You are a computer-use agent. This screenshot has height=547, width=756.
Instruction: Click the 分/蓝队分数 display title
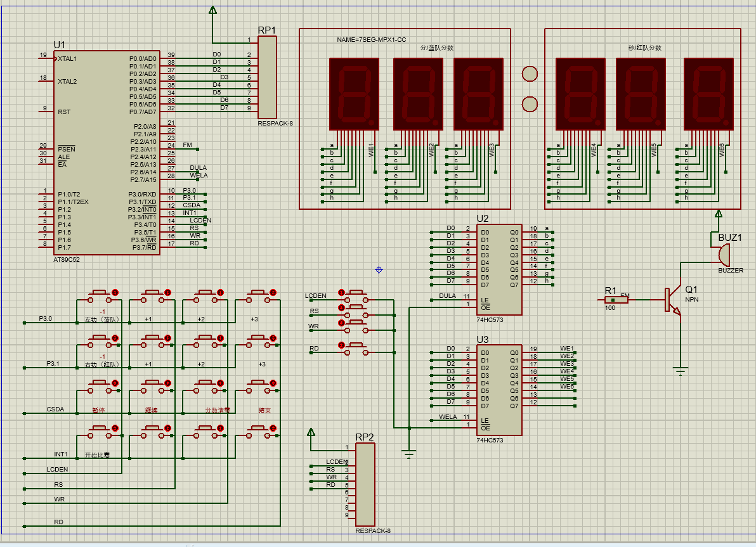(x=437, y=48)
